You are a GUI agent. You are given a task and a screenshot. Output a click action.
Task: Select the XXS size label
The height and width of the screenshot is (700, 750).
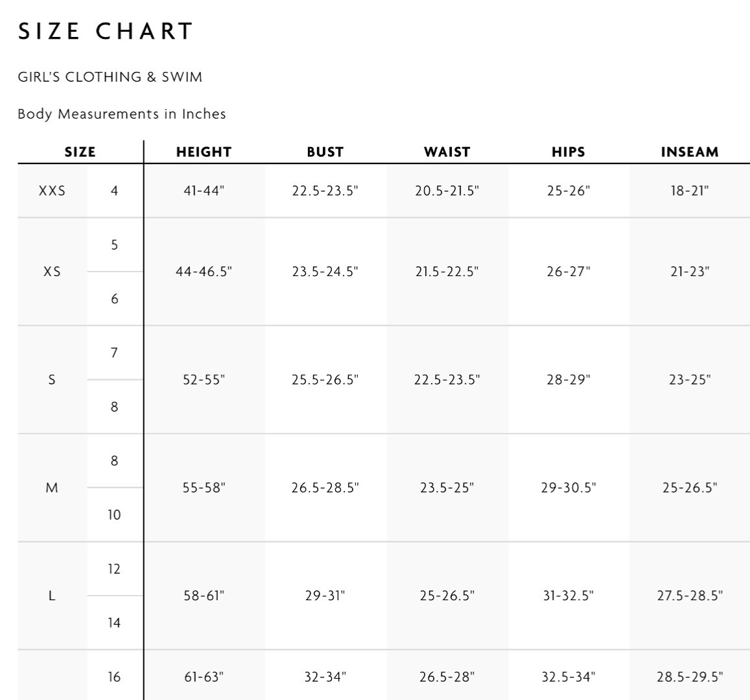52,191
